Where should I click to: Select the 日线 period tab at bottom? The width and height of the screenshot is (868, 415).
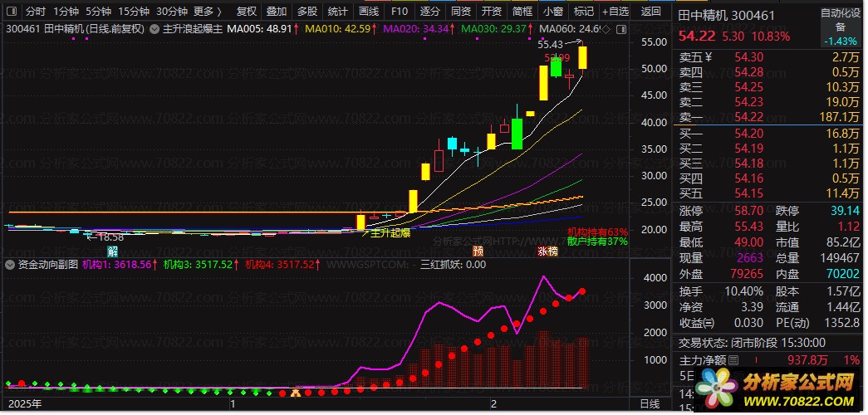[650, 403]
